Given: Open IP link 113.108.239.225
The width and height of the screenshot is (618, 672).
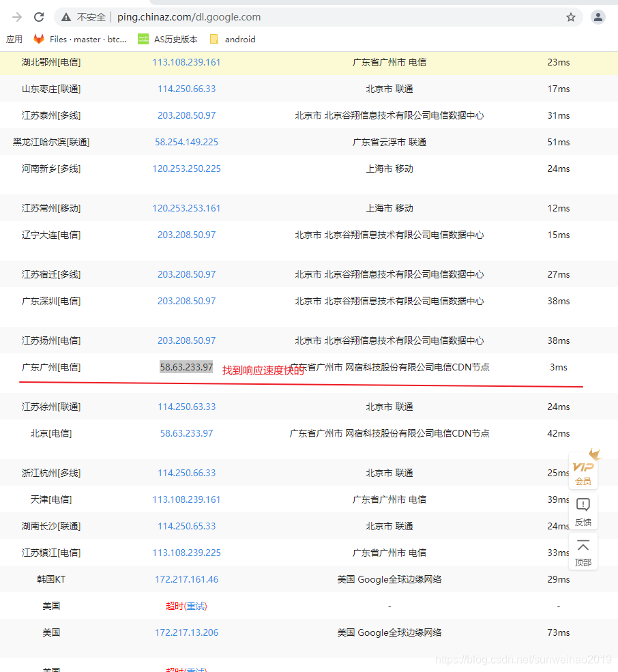Looking at the screenshot, I should tap(186, 553).
